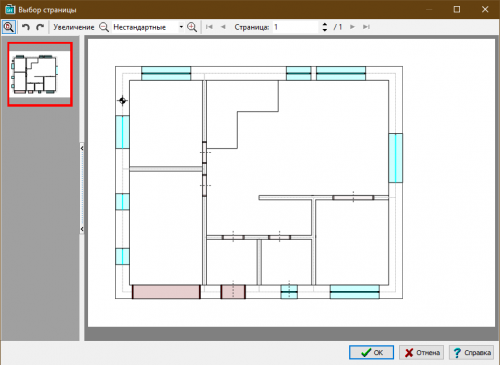This screenshot has height=365, width=500.
Task: Click the undo arrow icon
Action: (x=26, y=27)
